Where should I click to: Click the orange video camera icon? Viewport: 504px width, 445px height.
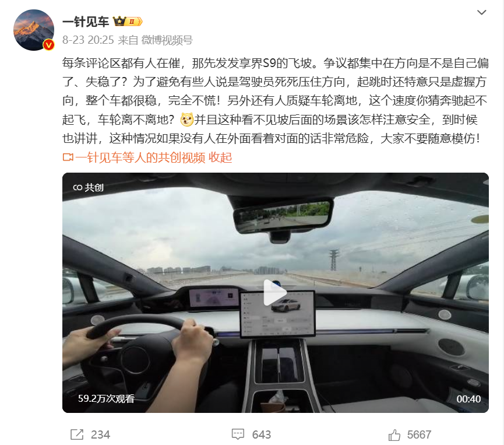click(68, 157)
